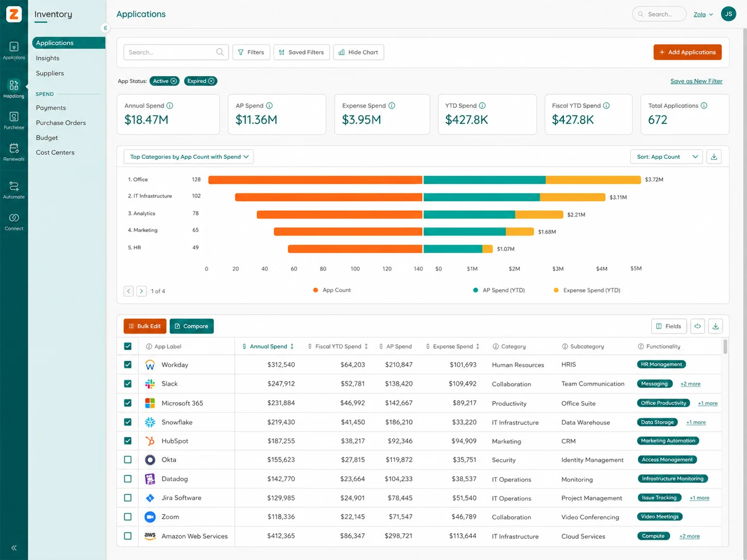Toggle table column expand arrows icon
Viewport: 747px width, 560px height.
[x=697, y=326]
